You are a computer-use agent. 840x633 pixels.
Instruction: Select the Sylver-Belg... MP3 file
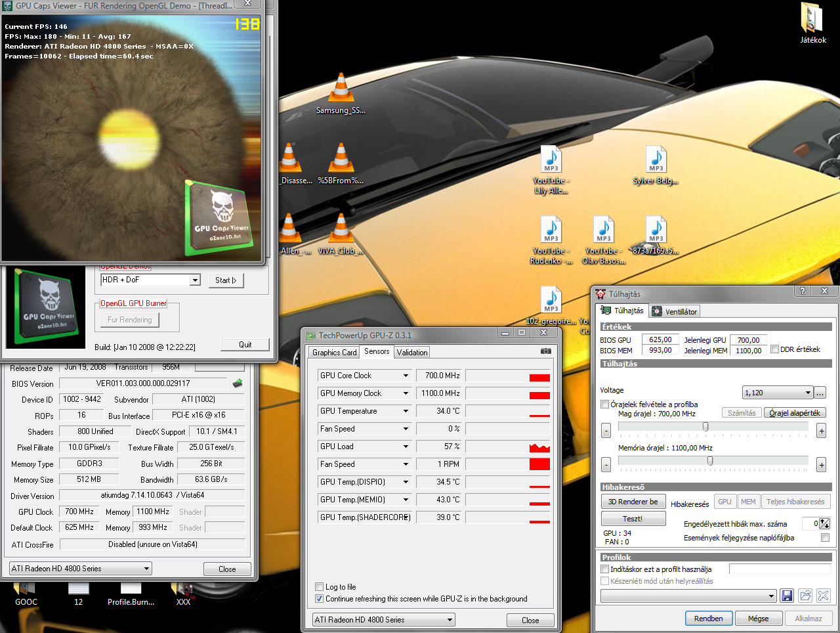point(656,165)
